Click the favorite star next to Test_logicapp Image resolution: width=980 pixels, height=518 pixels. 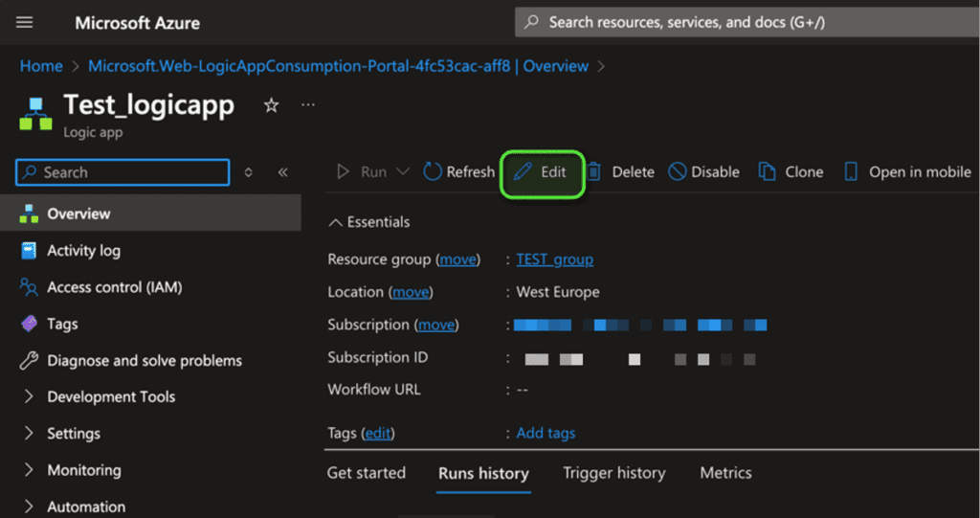pos(272,105)
